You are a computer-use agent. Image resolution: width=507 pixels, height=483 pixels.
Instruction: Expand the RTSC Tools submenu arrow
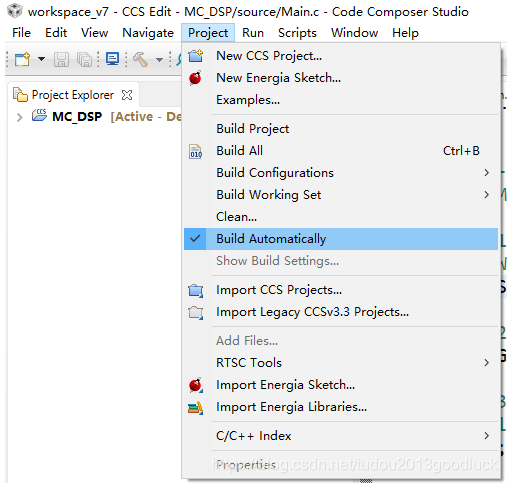[487, 363]
